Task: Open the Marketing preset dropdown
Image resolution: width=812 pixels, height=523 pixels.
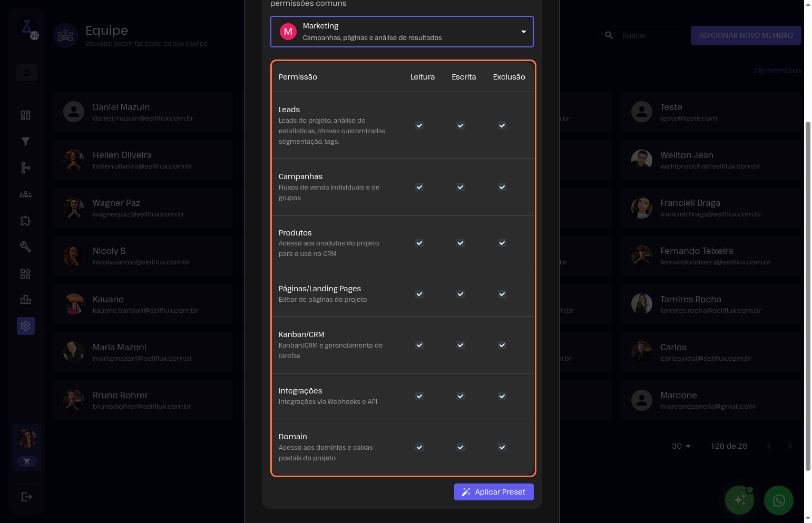Action: [402, 32]
